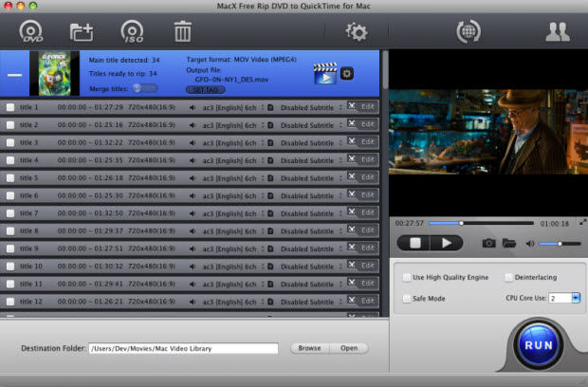Click Edit for title 6
Screen dimensions: 588x387
[368, 194]
